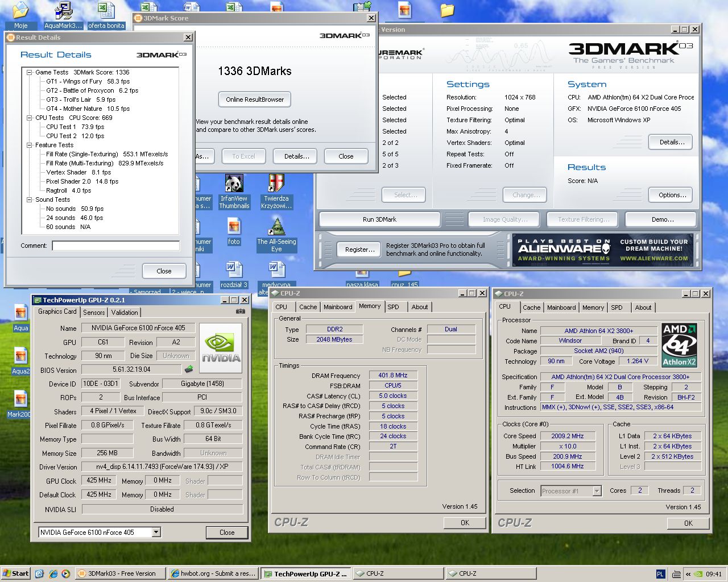Collapse the CPU Tests tree node
Image resolution: width=728 pixels, height=582 pixels.
pyautogui.click(x=30, y=118)
